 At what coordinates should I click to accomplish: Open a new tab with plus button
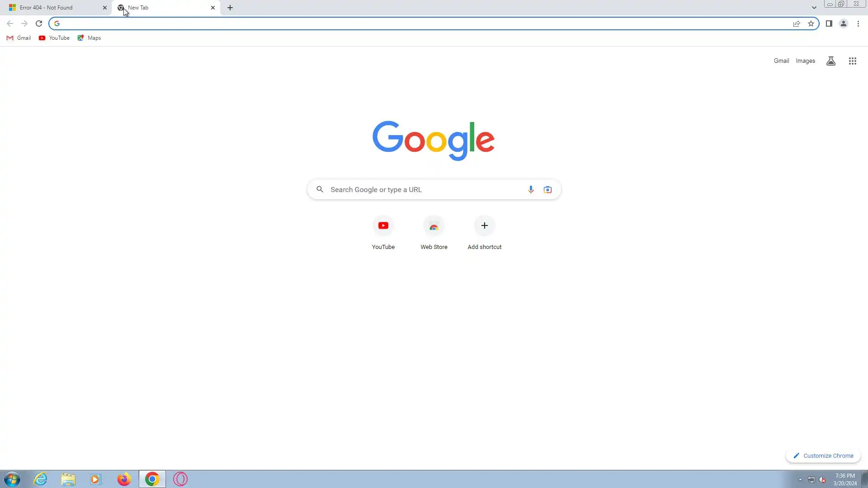pyautogui.click(x=230, y=8)
